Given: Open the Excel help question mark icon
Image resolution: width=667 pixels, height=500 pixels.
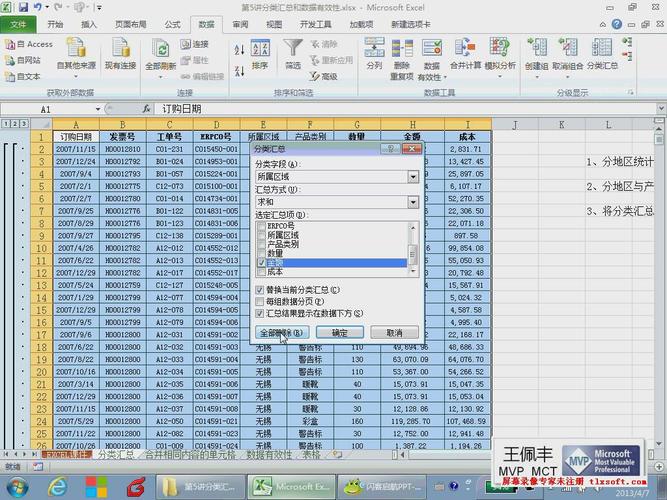Looking at the screenshot, I should [616, 24].
